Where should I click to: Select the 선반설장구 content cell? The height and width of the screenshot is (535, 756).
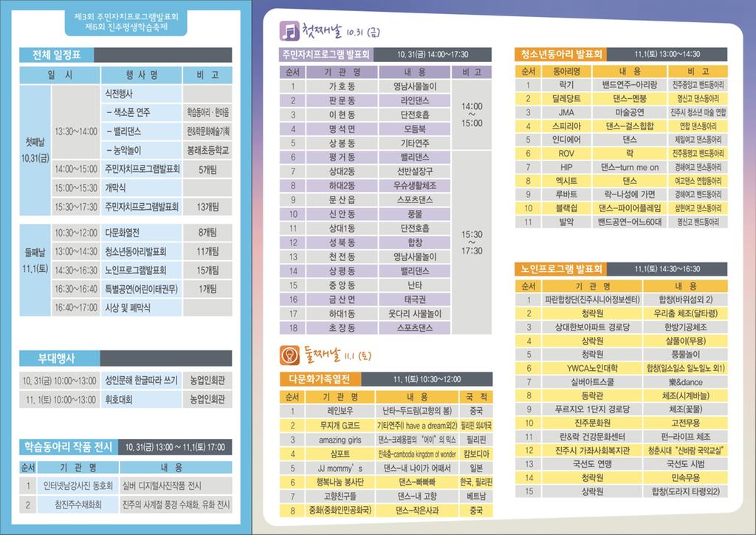click(415, 171)
